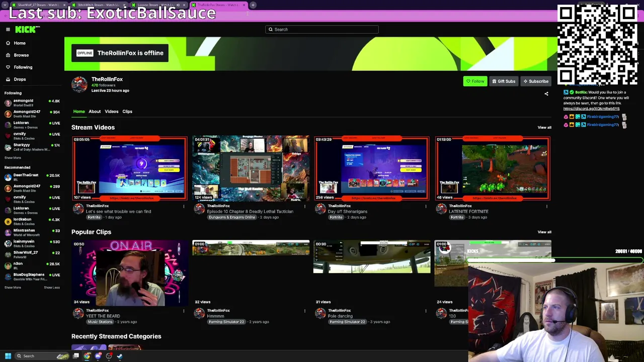The width and height of the screenshot is (644, 362).
Task: Open options menu for 'Let's see what trouble' video
Action: tap(184, 206)
